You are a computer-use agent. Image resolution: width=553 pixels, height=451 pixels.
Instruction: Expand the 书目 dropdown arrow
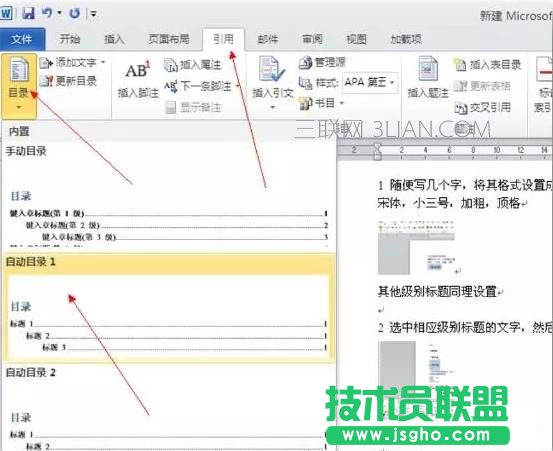pos(341,103)
